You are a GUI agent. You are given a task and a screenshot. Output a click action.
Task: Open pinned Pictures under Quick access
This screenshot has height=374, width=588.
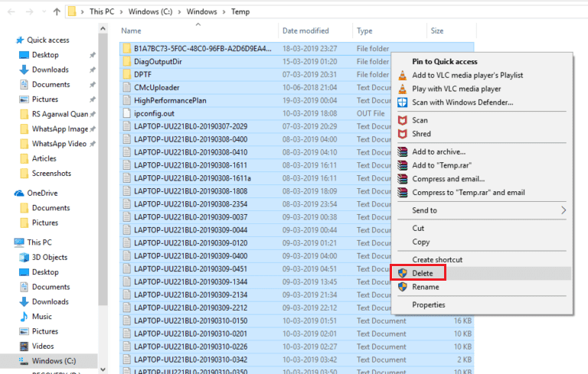pos(45,99)
